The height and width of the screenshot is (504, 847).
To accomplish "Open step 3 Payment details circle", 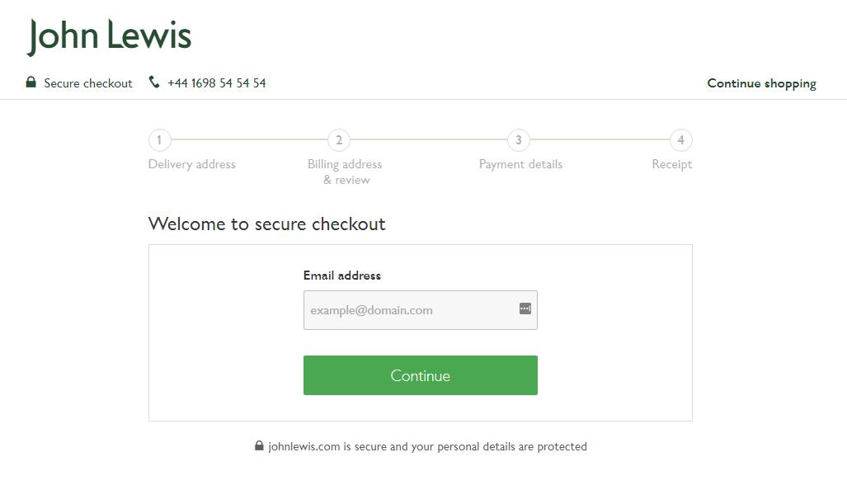I will click(x=519, y=140).
